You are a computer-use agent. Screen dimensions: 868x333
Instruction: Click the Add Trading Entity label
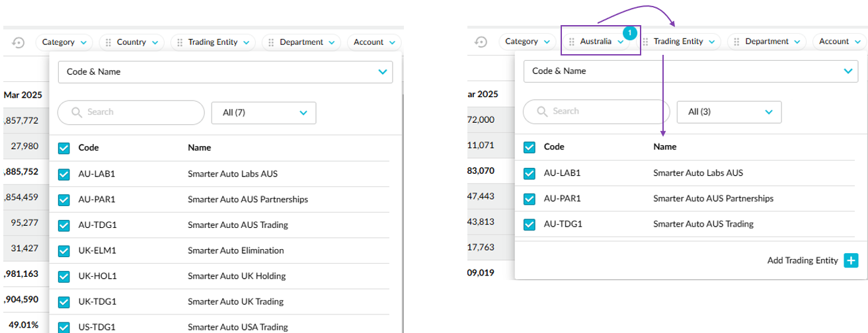803,260
